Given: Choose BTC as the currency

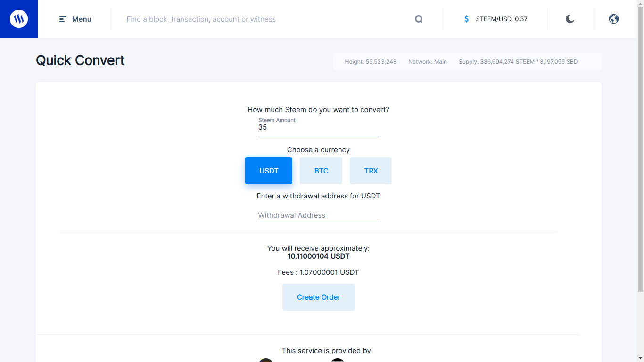Looking at the screenshot, I should click(x=321, y=171).
